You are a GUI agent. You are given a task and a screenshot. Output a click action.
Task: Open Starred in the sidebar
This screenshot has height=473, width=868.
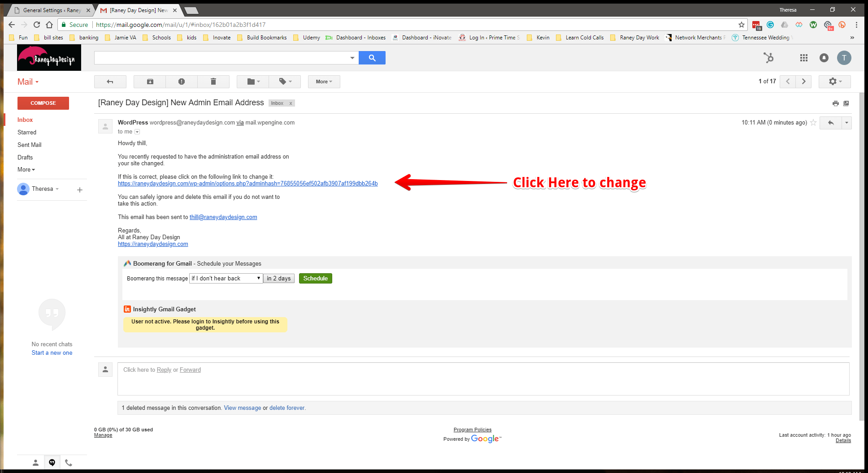tap(27, 132)
